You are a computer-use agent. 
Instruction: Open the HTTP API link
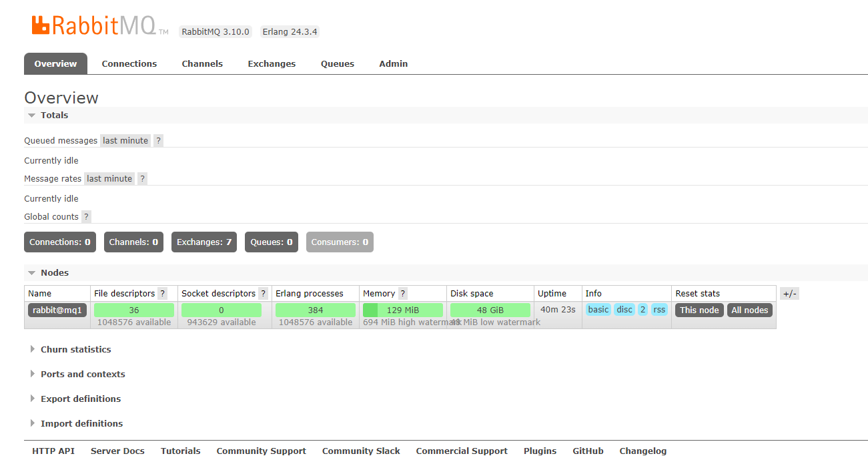click(x=53, y=451)
